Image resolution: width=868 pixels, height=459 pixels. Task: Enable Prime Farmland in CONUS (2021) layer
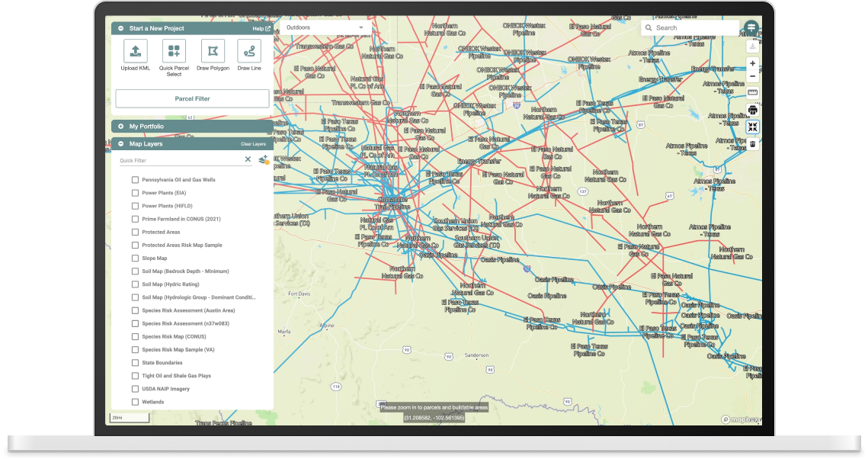135,220
